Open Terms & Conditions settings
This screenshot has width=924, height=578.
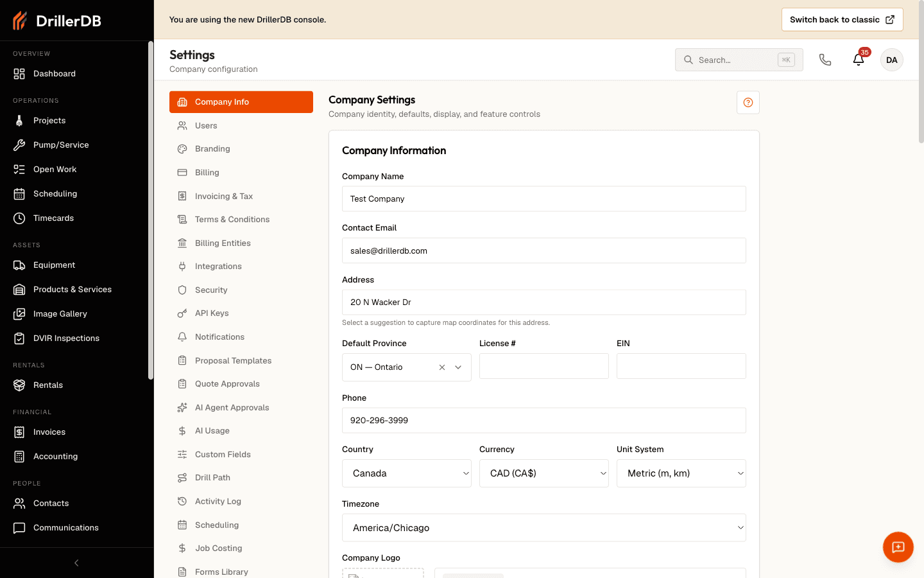coord(241,220)
